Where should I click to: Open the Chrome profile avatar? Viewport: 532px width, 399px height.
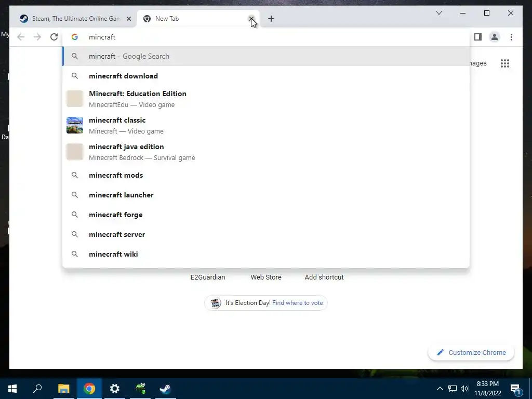click(x=495, y=37)
